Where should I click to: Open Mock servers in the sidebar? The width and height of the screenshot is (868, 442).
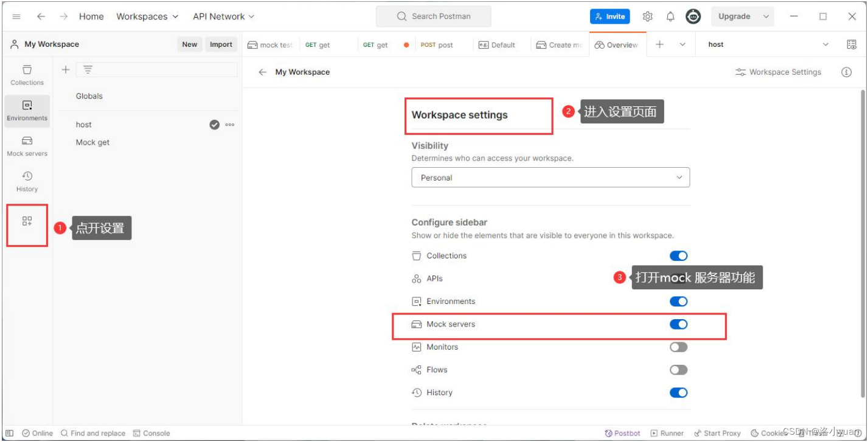pos(27,147)
